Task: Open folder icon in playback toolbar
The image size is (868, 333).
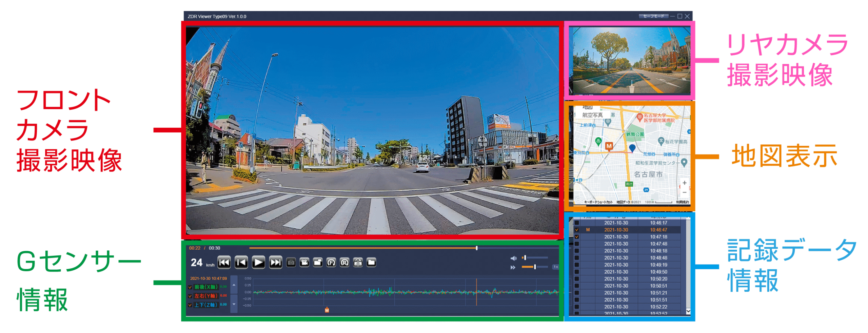Action: click(x=371, y=262)
